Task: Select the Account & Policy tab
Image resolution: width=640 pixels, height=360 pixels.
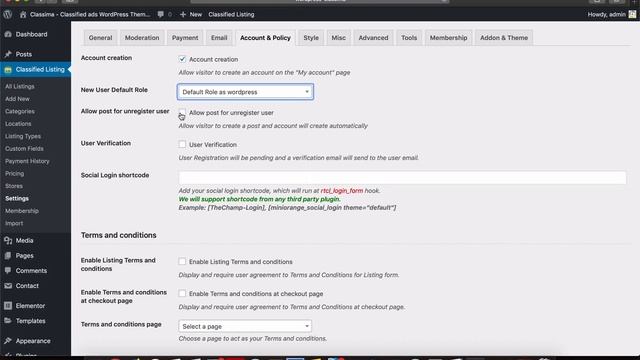Action: tap(265, 38)
